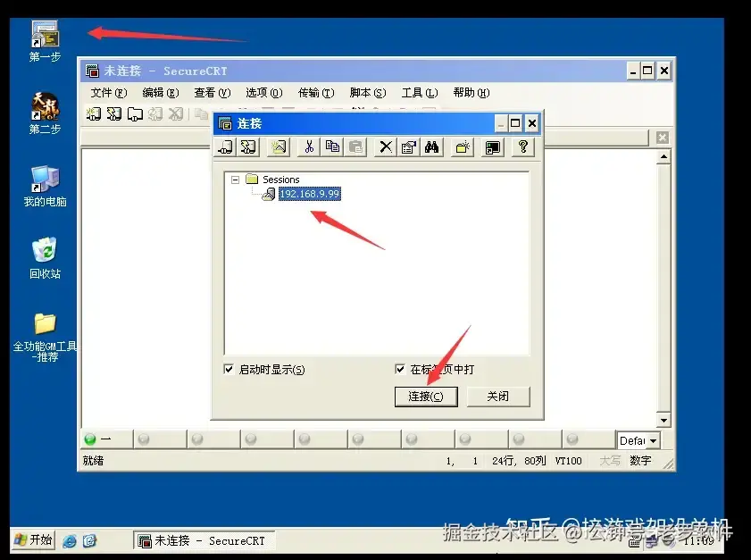Click the green first button in the button bar
The image size is (751, 560).
click(x=106, y=439)
